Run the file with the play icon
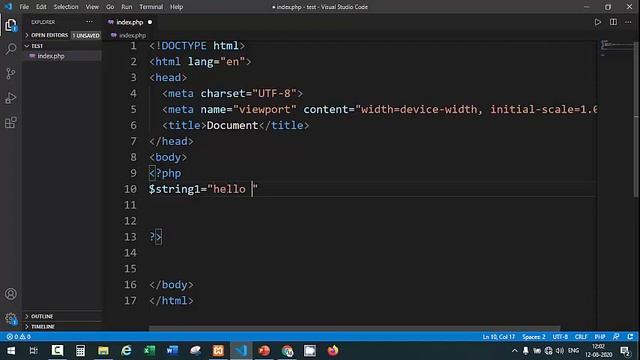Viewport: 640px width, 360px height. (x=598, y=22)
